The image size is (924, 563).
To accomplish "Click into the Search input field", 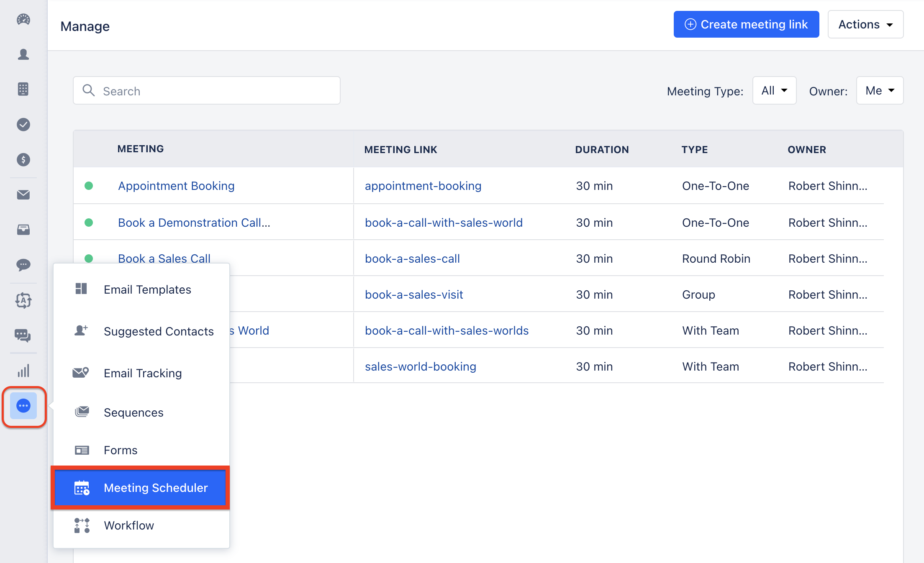I will (x=207, y=90).
